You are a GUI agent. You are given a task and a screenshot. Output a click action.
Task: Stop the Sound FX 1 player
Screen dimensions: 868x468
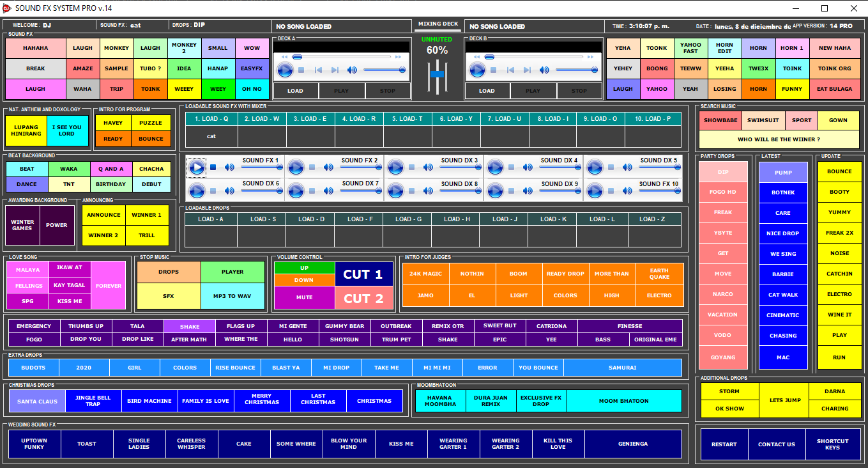[213, 168]
